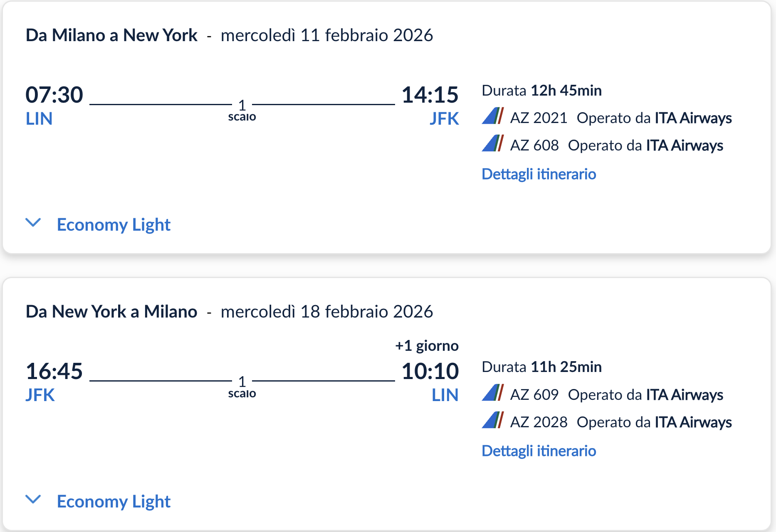Open Dettagli itinerario for Milano-New York flight
Image resolution: width=776 pixels, height=532 pixels.
tap(539, 174)
